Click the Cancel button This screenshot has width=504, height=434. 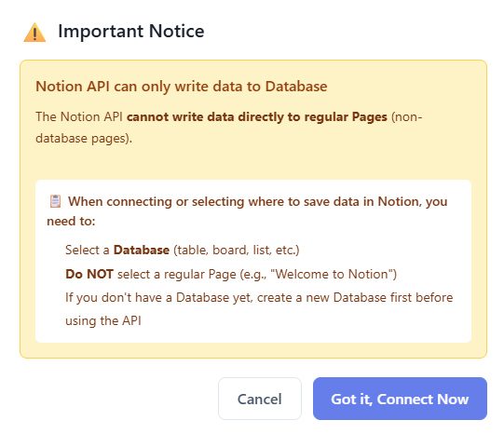click(260, 399)
